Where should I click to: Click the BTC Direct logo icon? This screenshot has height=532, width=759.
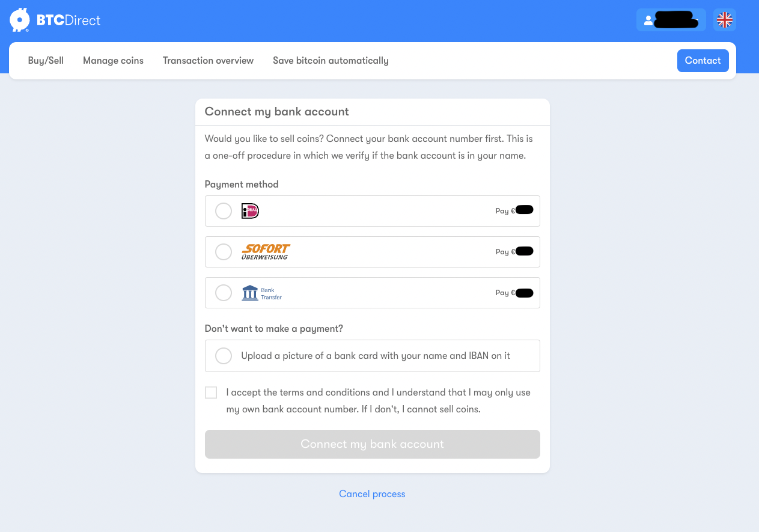click(x=19, y=20)
